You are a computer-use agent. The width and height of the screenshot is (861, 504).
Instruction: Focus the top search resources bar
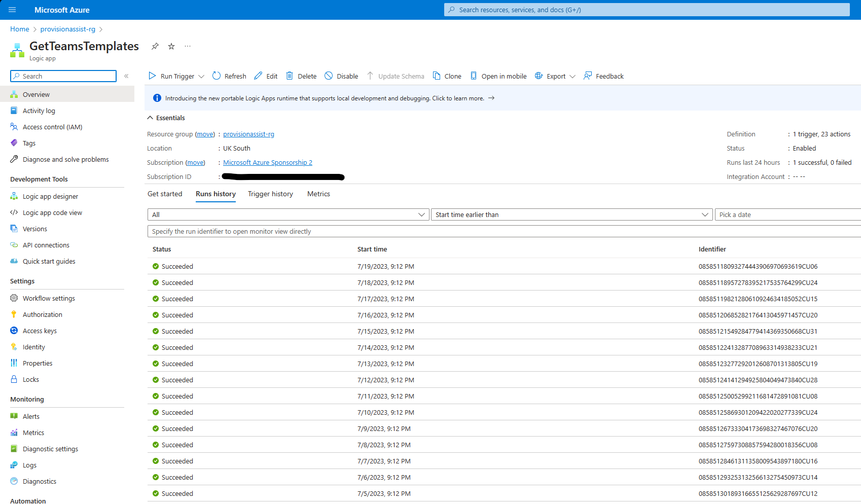point(647,10)
